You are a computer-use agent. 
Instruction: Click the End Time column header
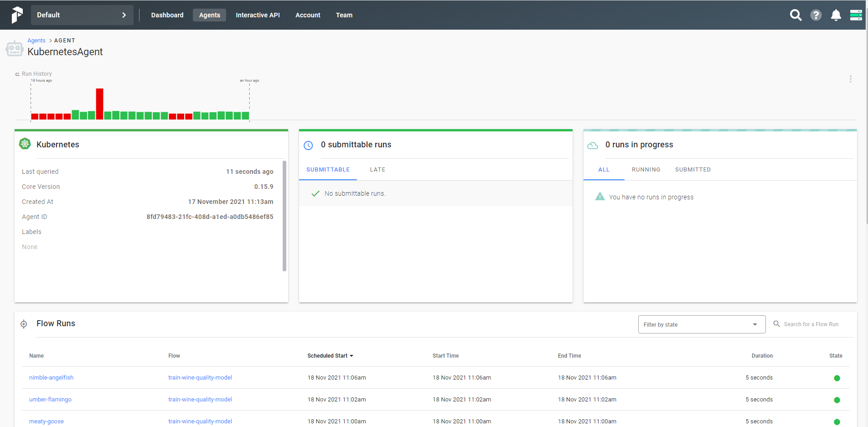(569, 356)
